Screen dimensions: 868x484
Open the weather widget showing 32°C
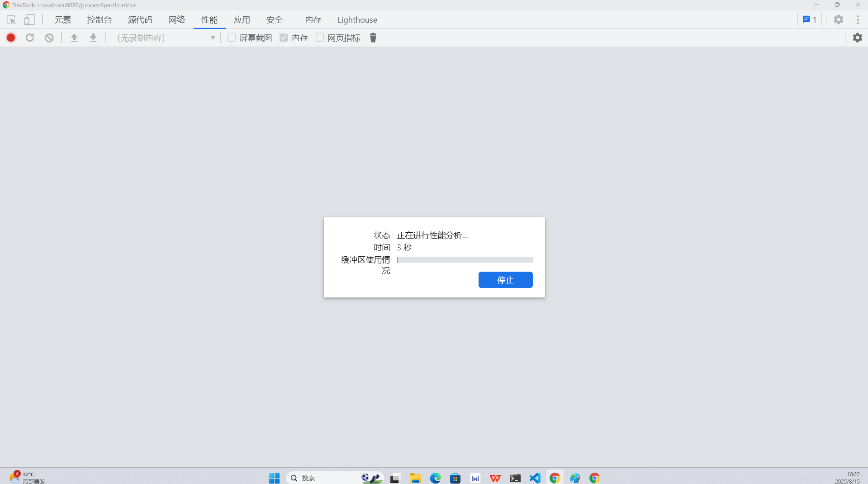[x=27, y=478]
